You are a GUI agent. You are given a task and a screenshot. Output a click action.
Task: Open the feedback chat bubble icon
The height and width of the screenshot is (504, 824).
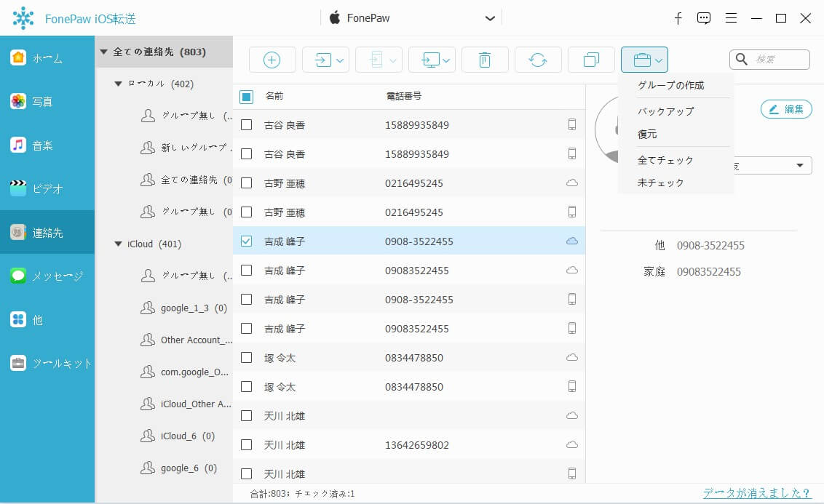tap(704, 18)
